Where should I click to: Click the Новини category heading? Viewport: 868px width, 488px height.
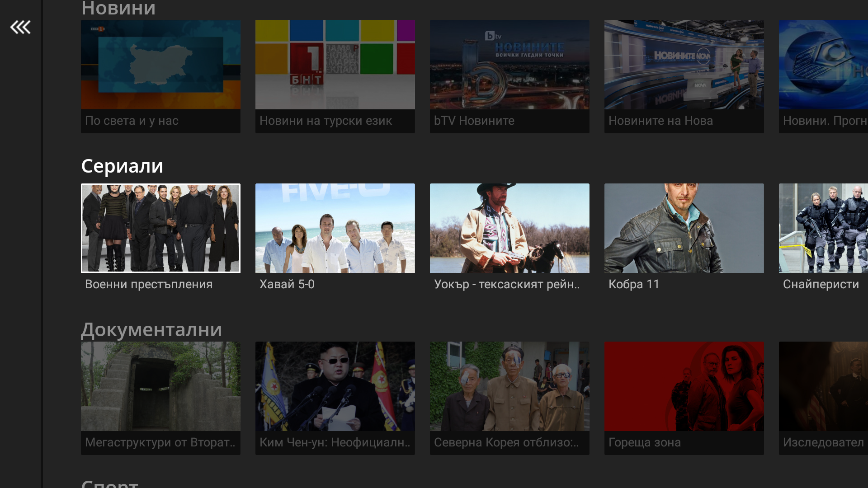tap(118, 8)
